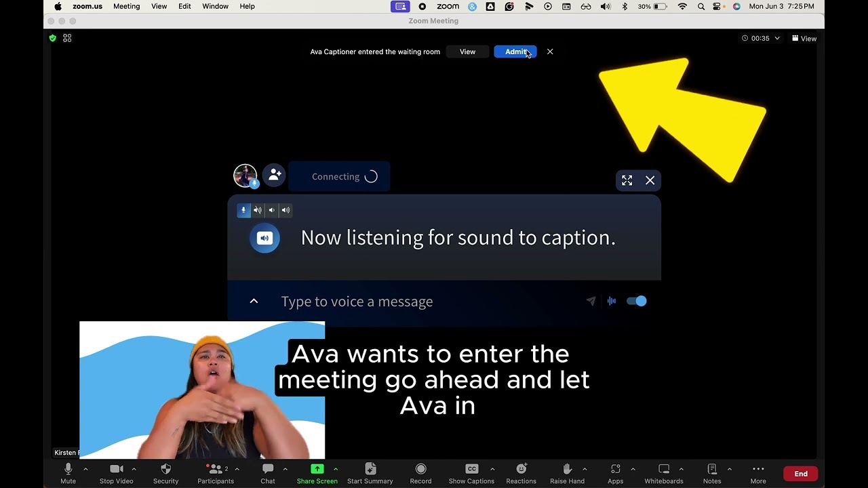Open Bluetooth status in menu bar
The width and height of the screenshot is (868, 488).
(x=625, y=6)
